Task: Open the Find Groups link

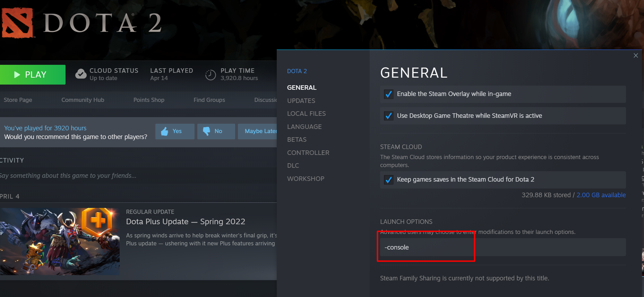Action: coord(209,100)
